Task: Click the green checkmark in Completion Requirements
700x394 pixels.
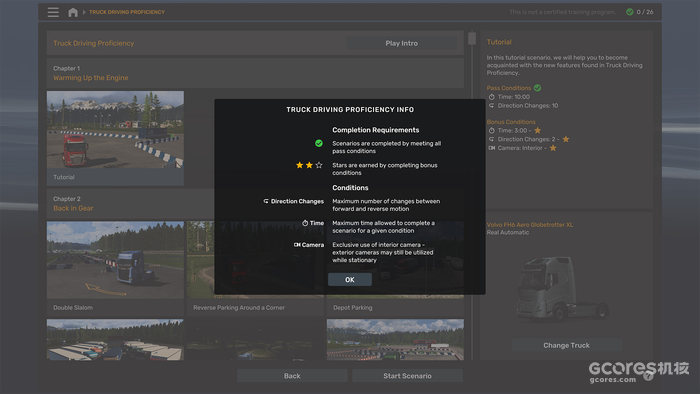Action: click(319, 143)
